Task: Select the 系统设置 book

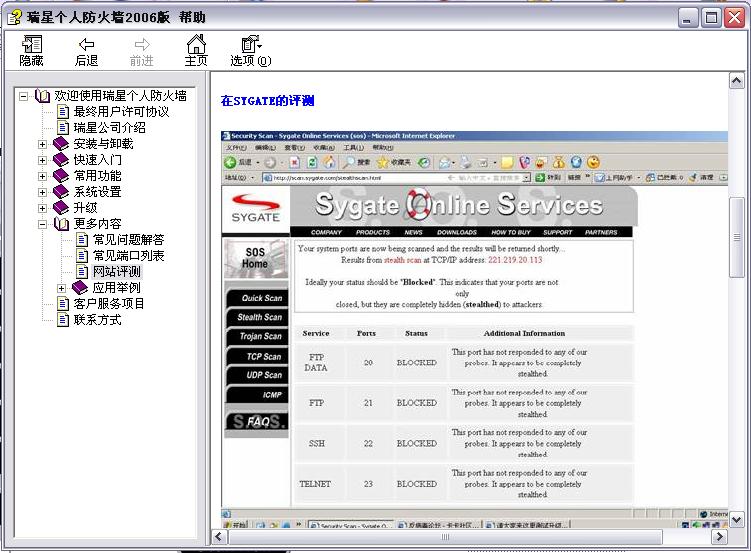Action: pyautogui.click(x=97, y=192)
